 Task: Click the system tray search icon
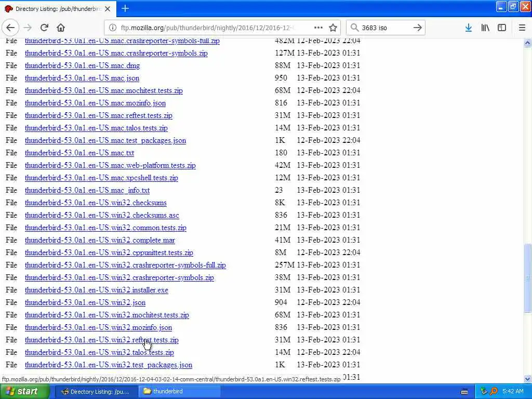(x=494, y=392)
